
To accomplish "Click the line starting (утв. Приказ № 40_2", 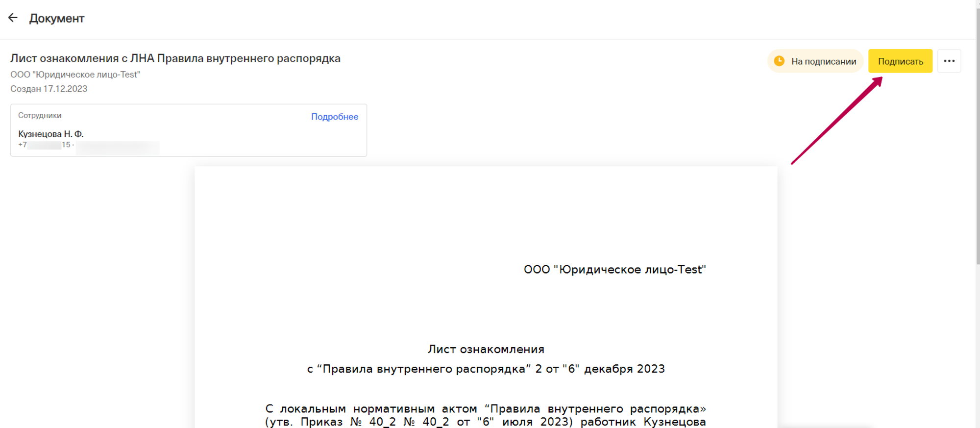I will click(x=486, y=422).
